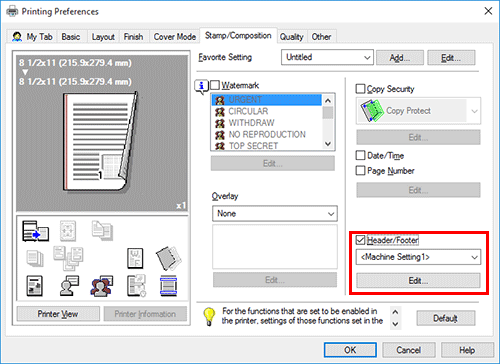Click the red group account track icon
This screenshot has width=500, height=364.
click(x=102, y=286)
